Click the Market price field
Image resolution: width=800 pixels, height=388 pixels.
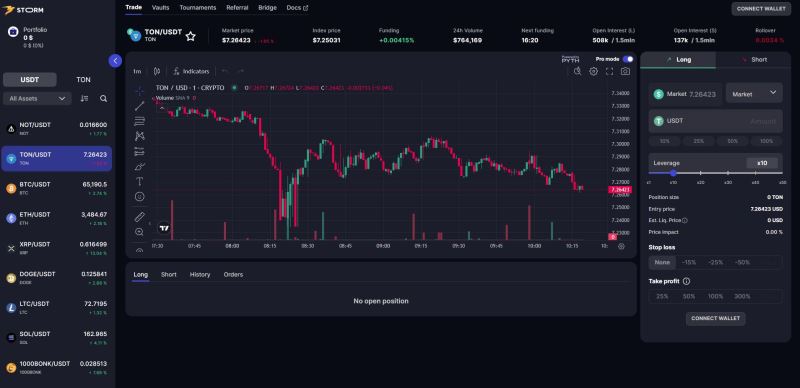(685, 94)
